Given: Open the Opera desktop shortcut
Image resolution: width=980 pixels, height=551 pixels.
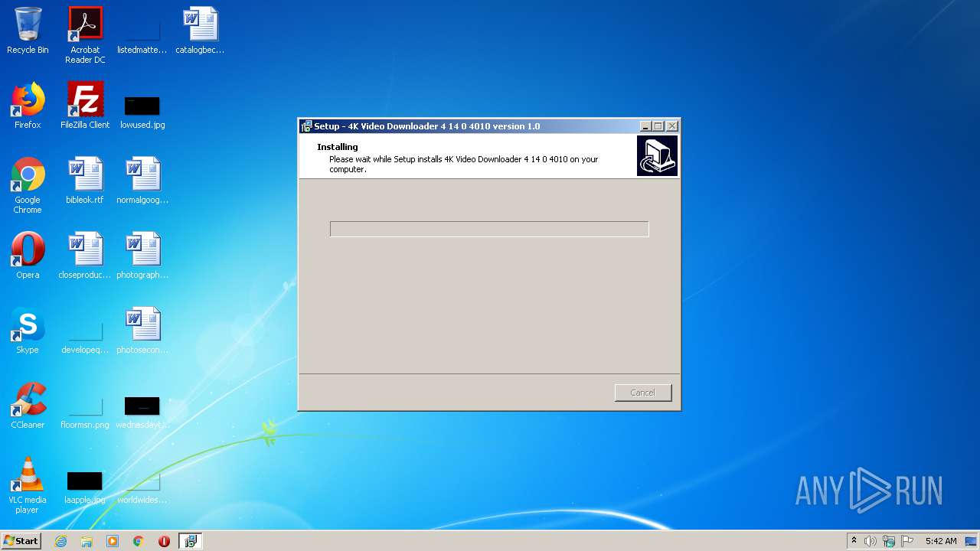Looking at the screenshot, I should [28, 256].
